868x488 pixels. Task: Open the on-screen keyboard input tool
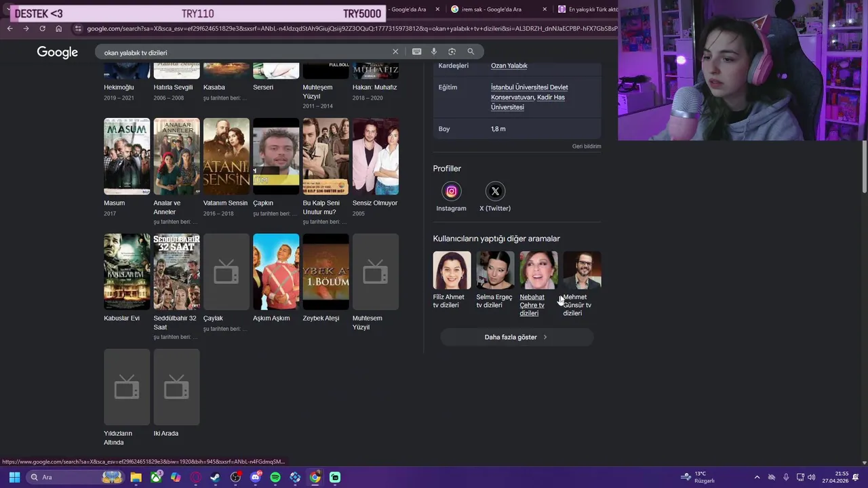pos(416,52)
